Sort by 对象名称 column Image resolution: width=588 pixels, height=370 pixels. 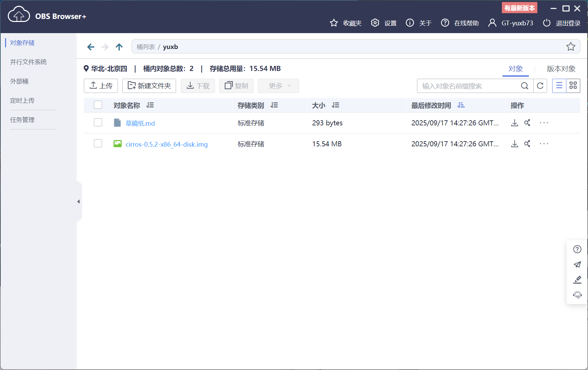(x=150, y=105)
